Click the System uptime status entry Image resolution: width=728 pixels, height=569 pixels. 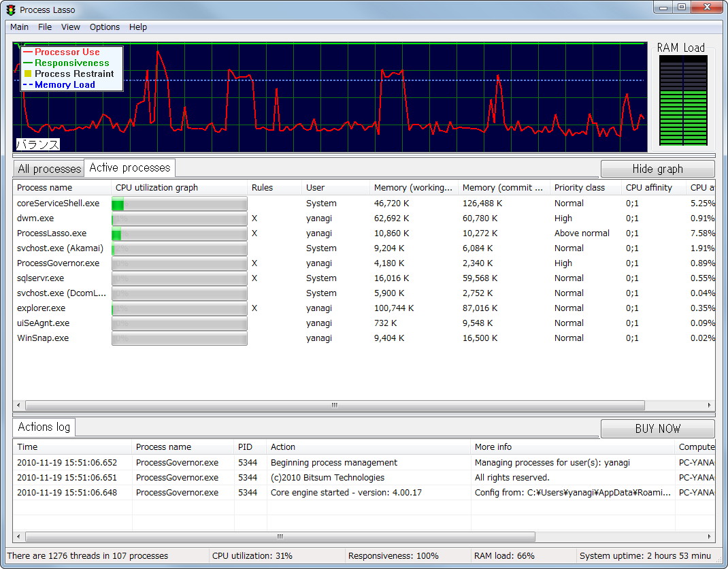[x=645, y=556]
